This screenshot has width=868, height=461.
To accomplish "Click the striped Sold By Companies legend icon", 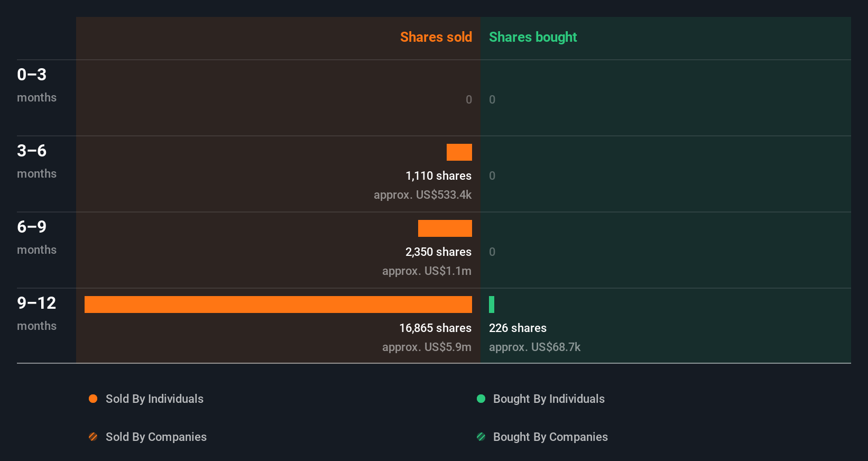I will tap(93, 437).
